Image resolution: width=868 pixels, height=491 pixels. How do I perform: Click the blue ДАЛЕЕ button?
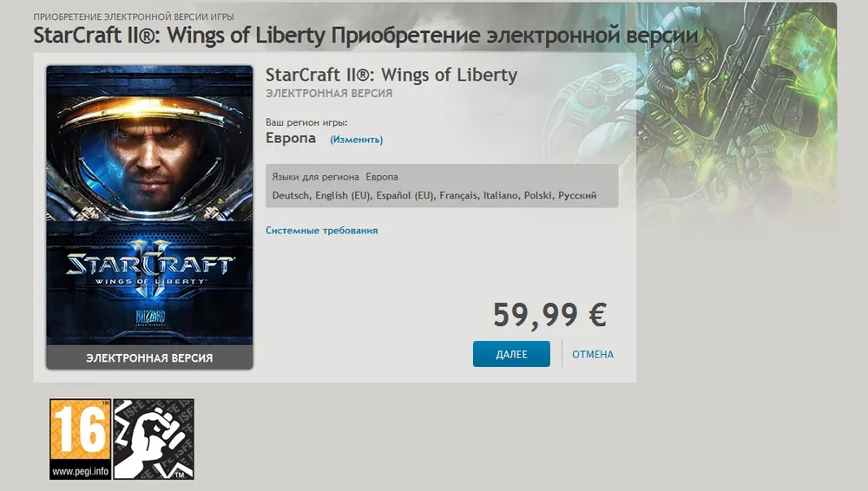(511, 354)
